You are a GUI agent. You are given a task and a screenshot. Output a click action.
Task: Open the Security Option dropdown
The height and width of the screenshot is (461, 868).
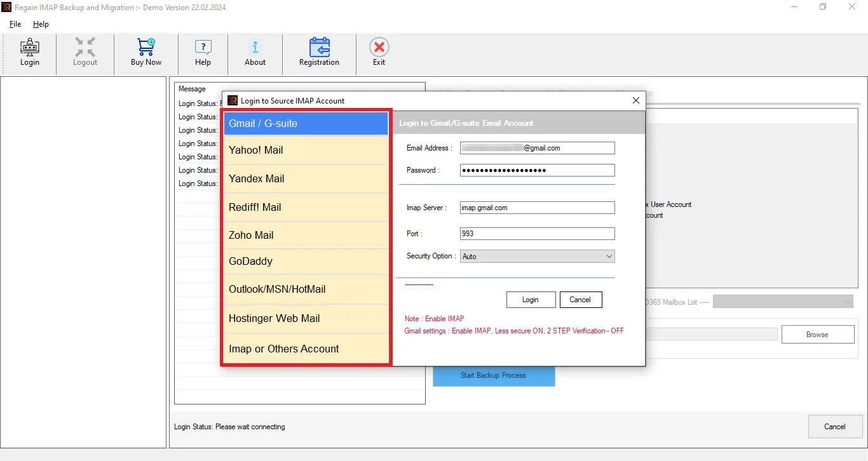coord(538,257)
